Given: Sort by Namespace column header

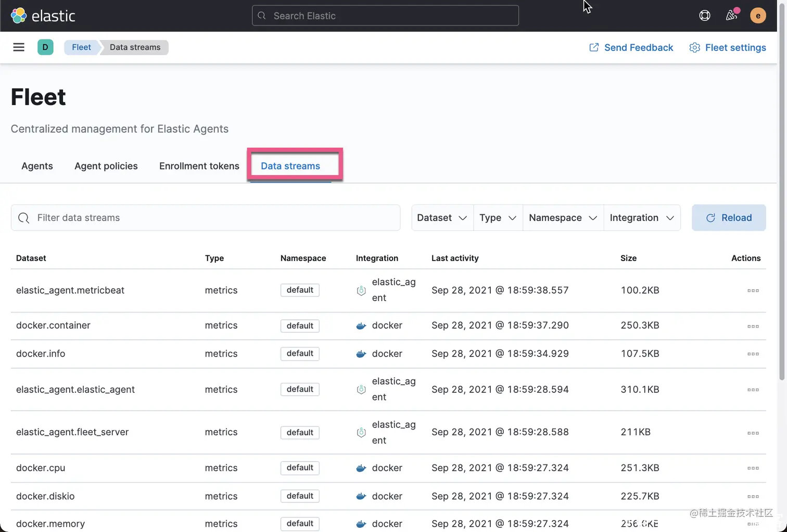Looking at the screenshot, I should click(303, 258).
